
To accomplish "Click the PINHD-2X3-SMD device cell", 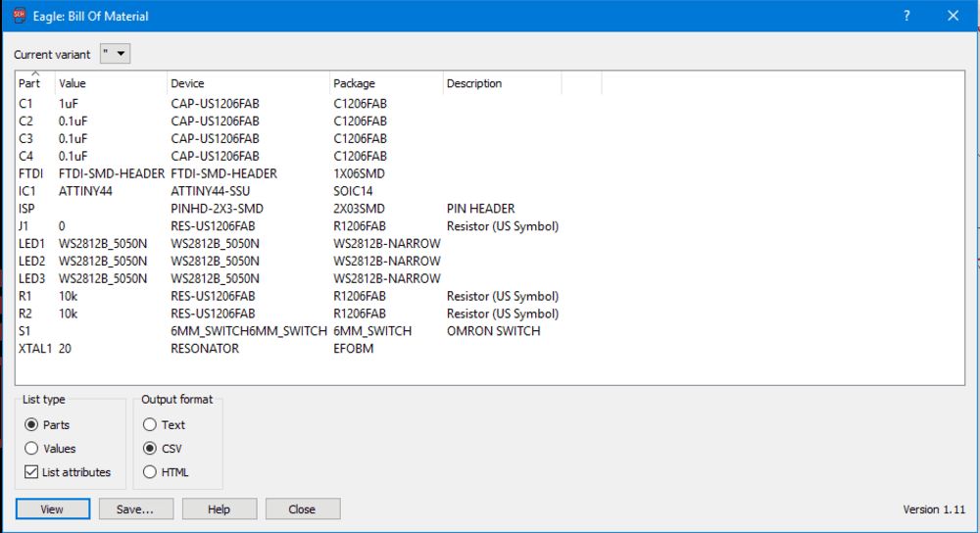I will pyautogui.click(x=217, y=209).
